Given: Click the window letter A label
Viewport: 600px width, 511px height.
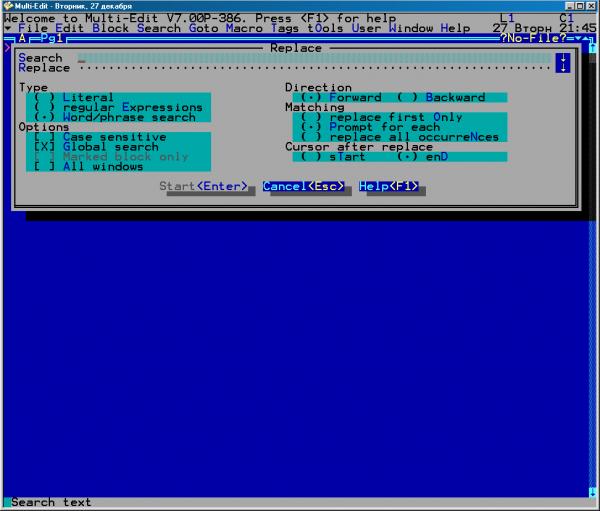Looking at the screenshot, I should point(22,38).
